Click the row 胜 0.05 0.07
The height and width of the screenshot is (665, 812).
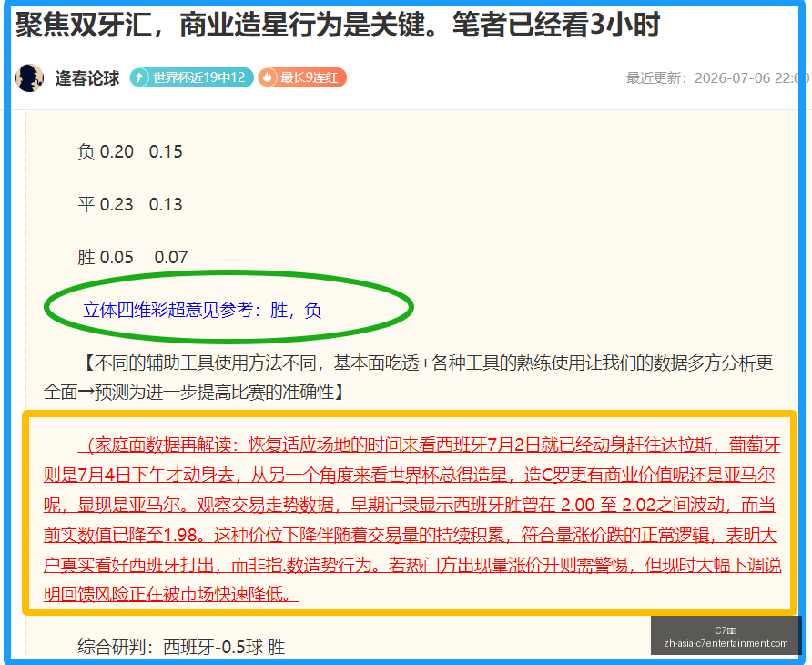pos(133,257)
